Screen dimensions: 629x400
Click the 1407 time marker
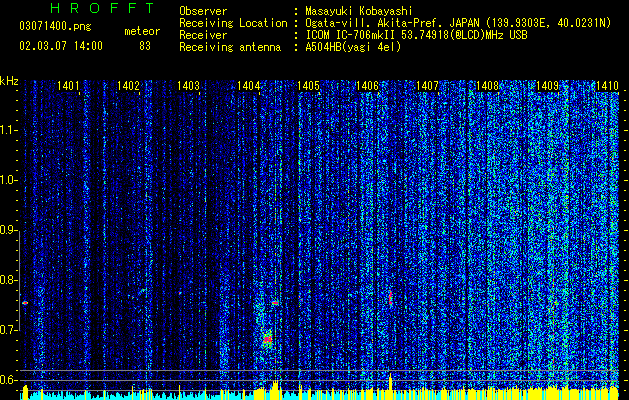point(428,85)
